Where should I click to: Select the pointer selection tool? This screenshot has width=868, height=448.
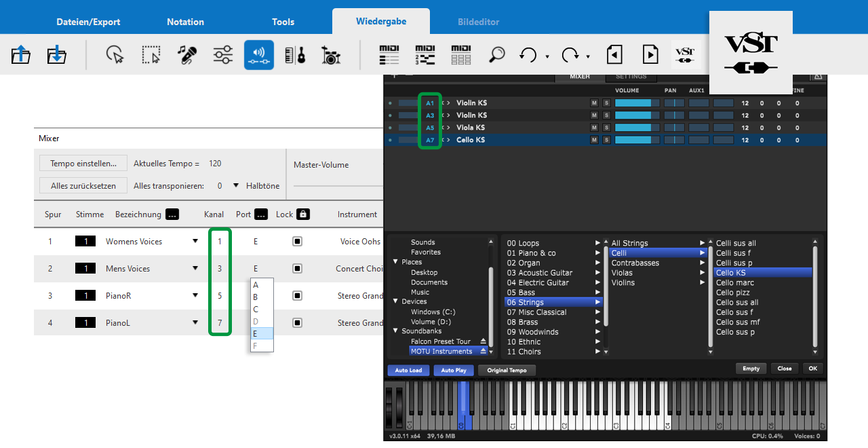click(115, 55)
